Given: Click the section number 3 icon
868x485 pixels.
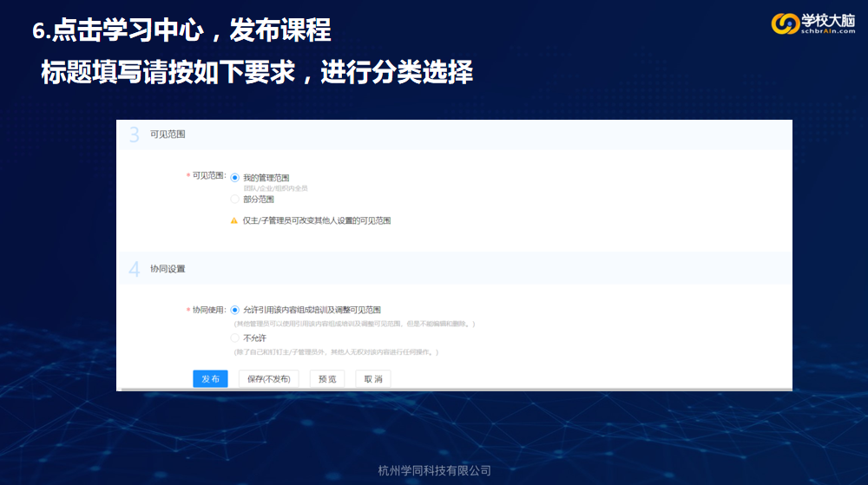Looking at the screenshot, I should (x=135, y=135).
